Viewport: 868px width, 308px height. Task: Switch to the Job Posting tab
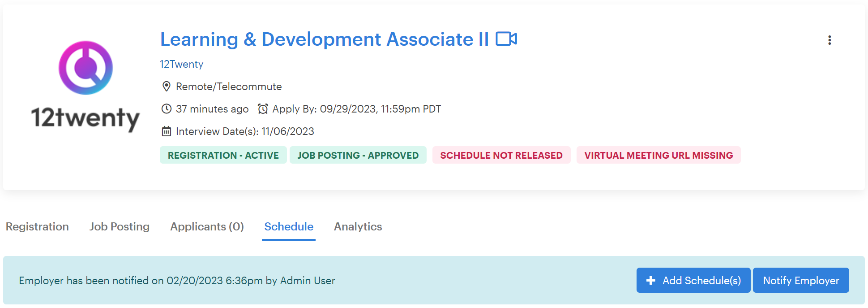(x=120, y=226)
